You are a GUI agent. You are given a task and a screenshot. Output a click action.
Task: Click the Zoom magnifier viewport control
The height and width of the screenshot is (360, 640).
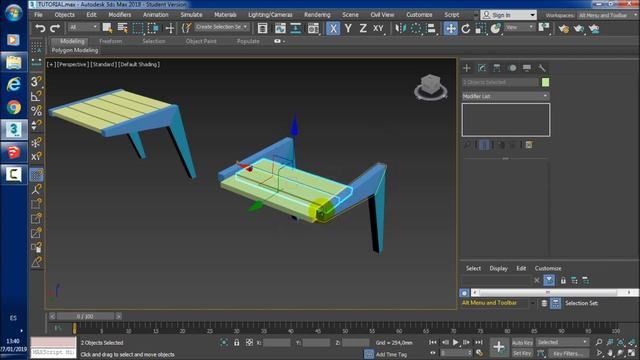click(x=599, y=342)
